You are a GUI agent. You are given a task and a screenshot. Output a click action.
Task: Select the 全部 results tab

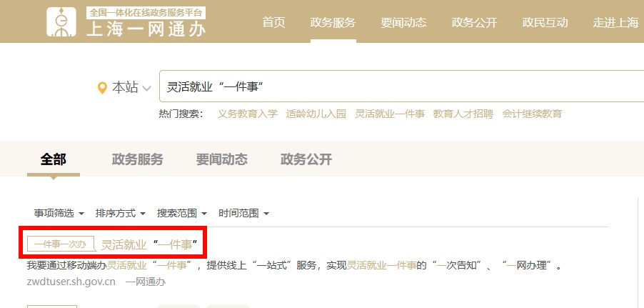click(54, 159)
